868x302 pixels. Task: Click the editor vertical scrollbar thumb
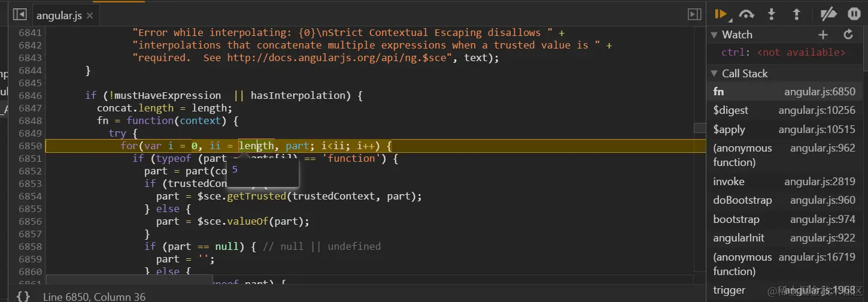[x=700, y=128]
